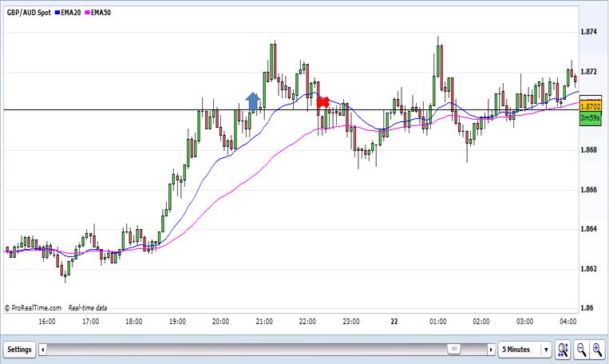The height and width of the screenshot is (364, 609).
Task: Click the zoom in magnifier icon
Action: click(x=597, y=350)
